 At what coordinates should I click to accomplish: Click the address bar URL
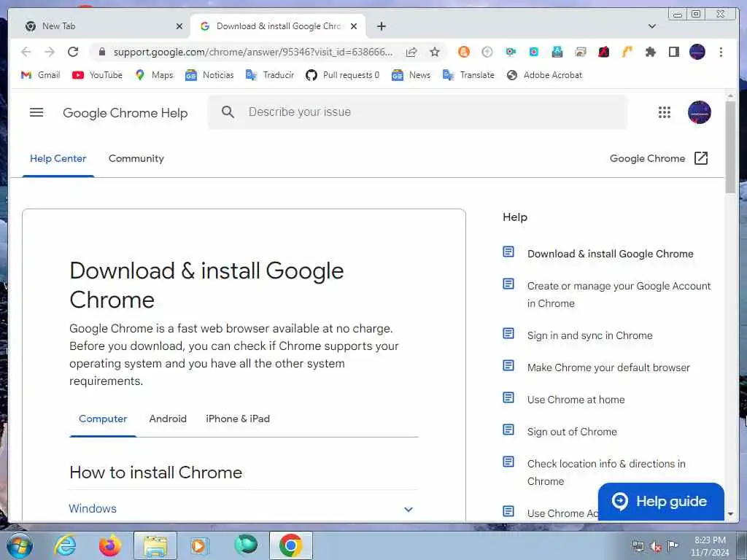coord(253,52)
